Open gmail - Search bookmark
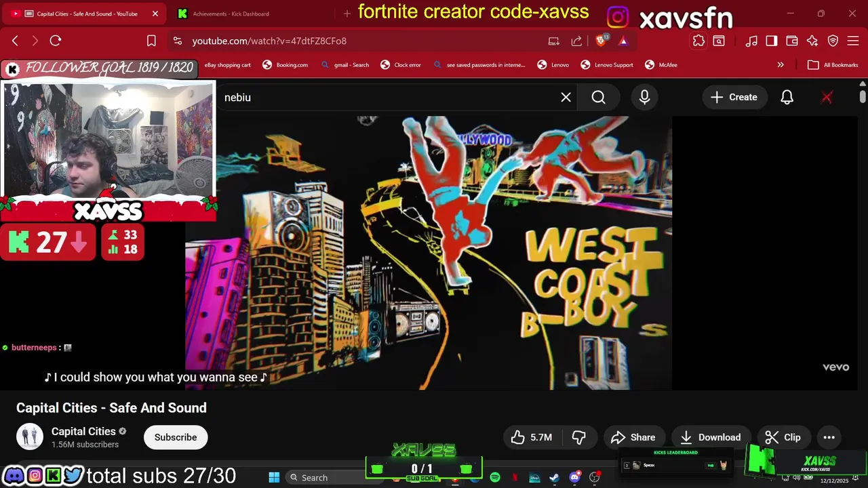The image size is (868, 488). (x=345, y=65)
